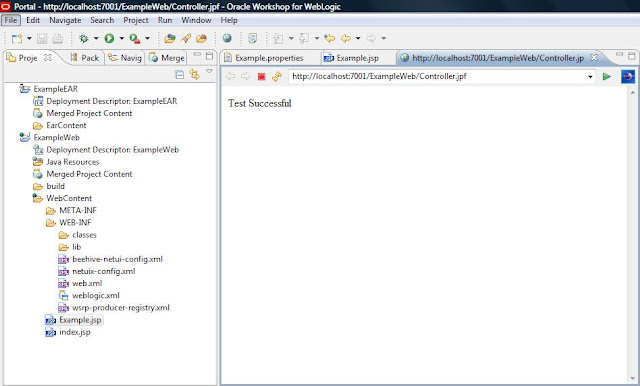The height and width of the screenshot is (386, 640).
Task: Select the ExampleEAR project node
Action: pos(56,89)
